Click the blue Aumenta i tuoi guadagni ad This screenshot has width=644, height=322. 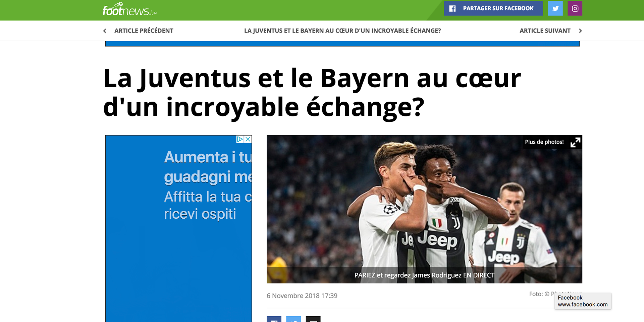click(x=178, y=229)
